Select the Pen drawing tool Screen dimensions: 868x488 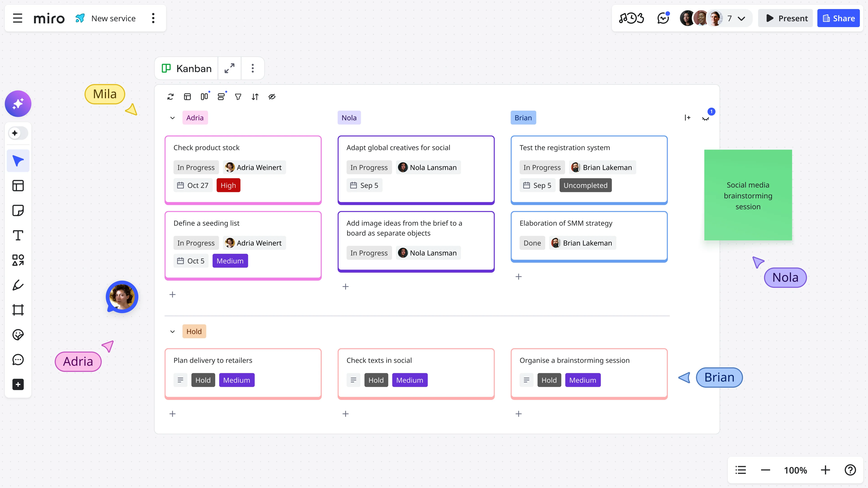[18, 285]
